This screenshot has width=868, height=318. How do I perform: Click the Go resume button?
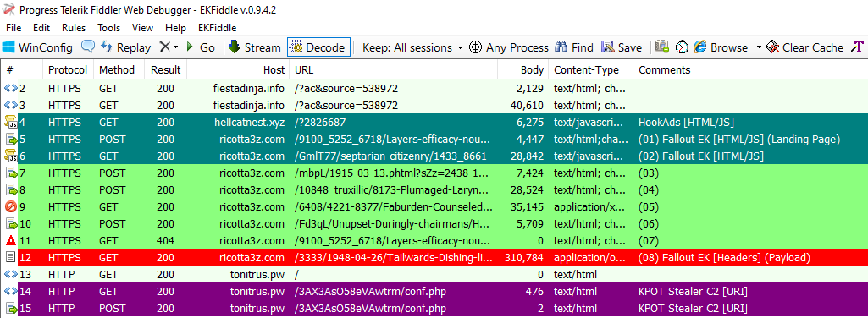point(201,47)
